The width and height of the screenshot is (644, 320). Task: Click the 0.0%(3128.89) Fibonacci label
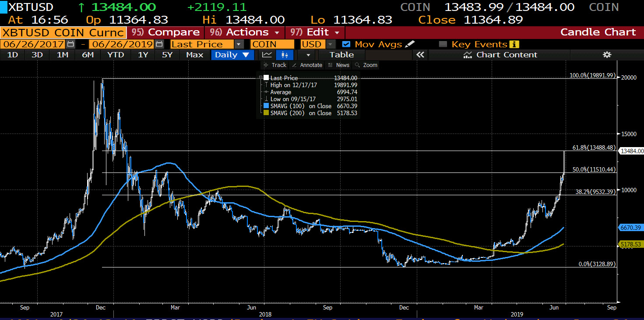597,264
